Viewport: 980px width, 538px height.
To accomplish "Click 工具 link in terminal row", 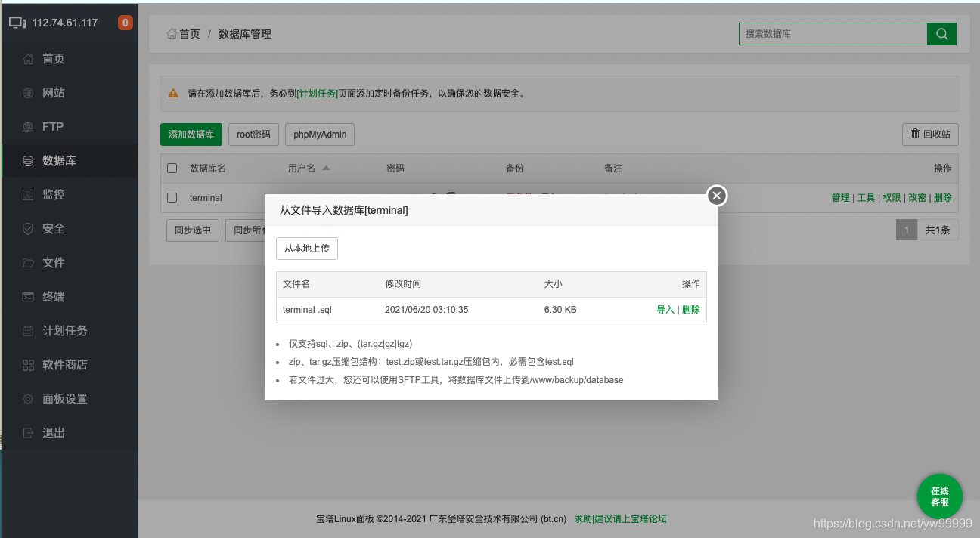I will (x=866, y=198).
